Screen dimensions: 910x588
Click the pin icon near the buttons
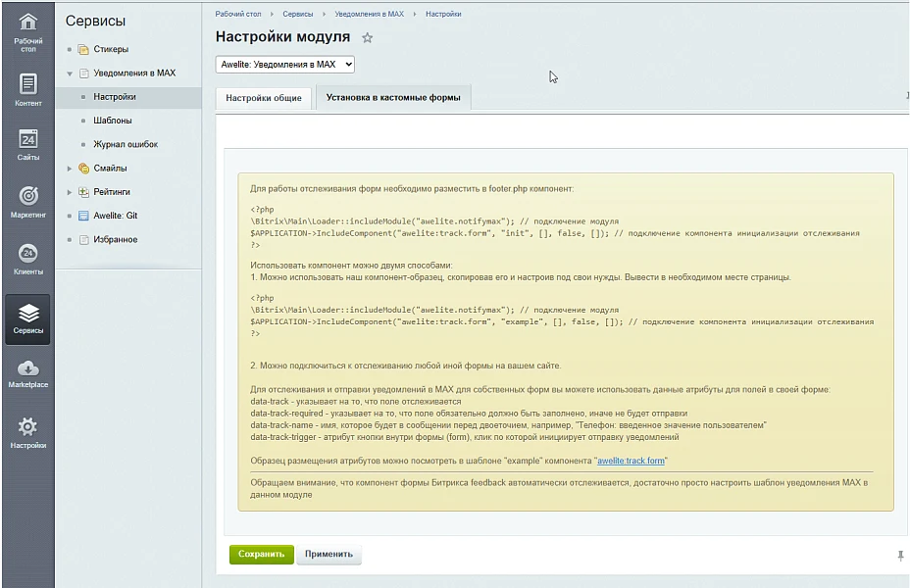point(900,556)
